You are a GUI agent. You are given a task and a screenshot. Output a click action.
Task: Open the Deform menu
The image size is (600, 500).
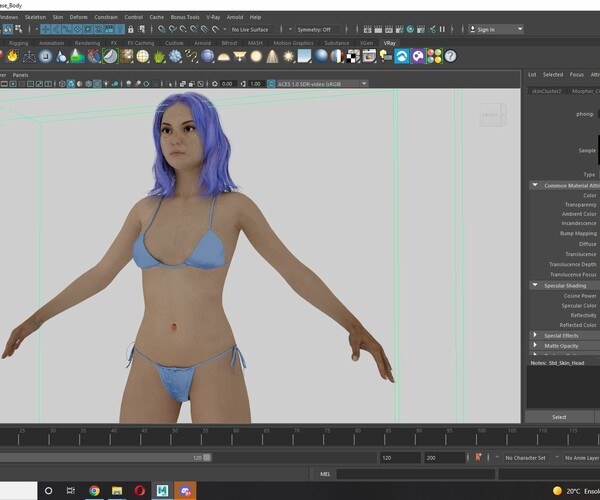pyautogui.click(x=78, y=17)
